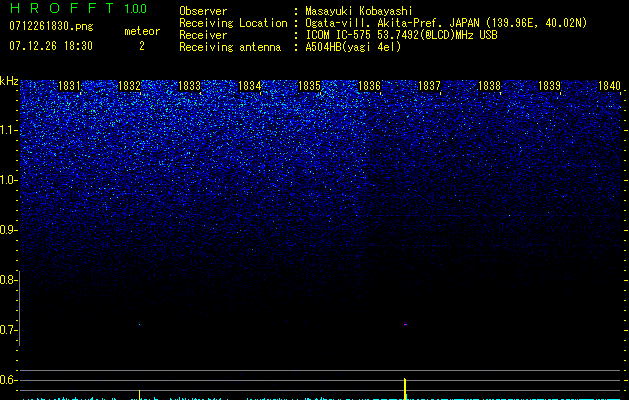Screen dimensions: 629x400
Task: Click the 1832 time marker
Action: [x=129, y=86]
